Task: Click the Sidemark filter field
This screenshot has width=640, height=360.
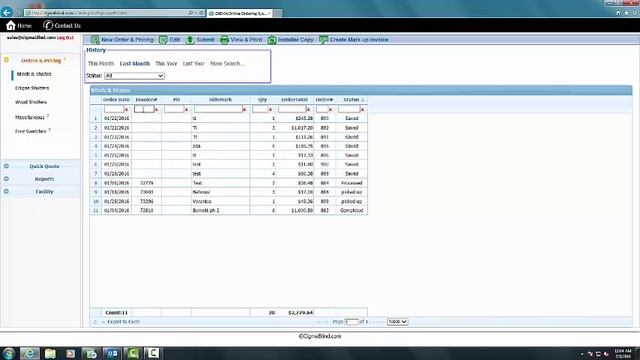Action: (218, 109)
